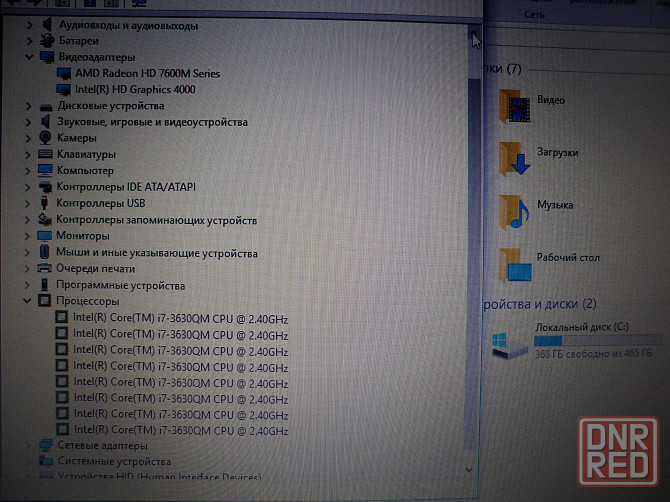Click the Процессоры chip icon

coord(44,301)
